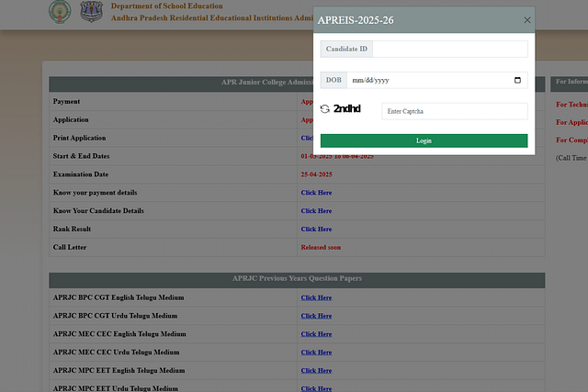Click the DOB field label
588x392 pixels.
(x=334, y=80)
